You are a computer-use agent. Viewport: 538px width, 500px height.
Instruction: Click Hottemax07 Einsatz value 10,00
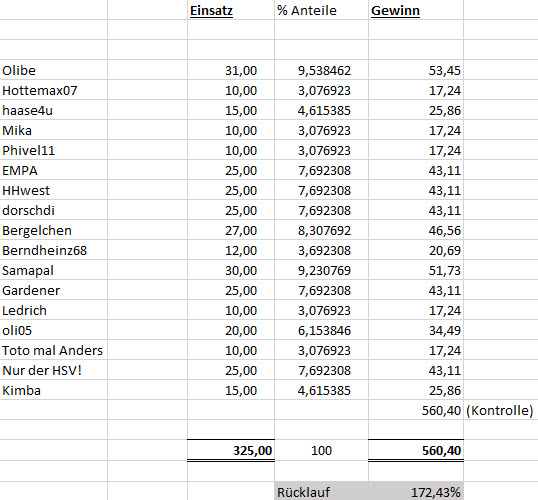click(x=231, y=90)
